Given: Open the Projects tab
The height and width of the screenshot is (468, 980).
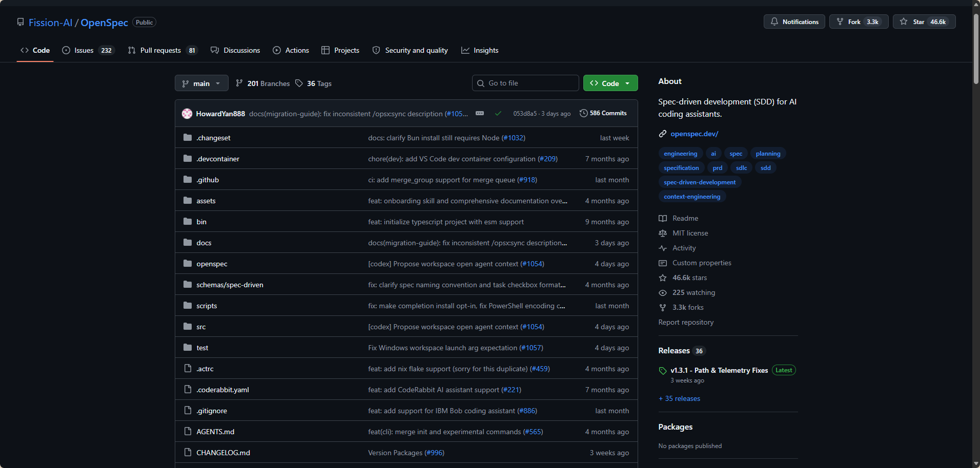Looking at the screenshot, I should tap(340, 50).
